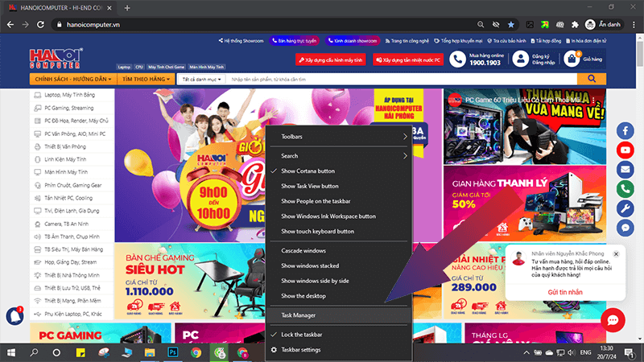Choose Show windows stacked

[x=340, y=265]
